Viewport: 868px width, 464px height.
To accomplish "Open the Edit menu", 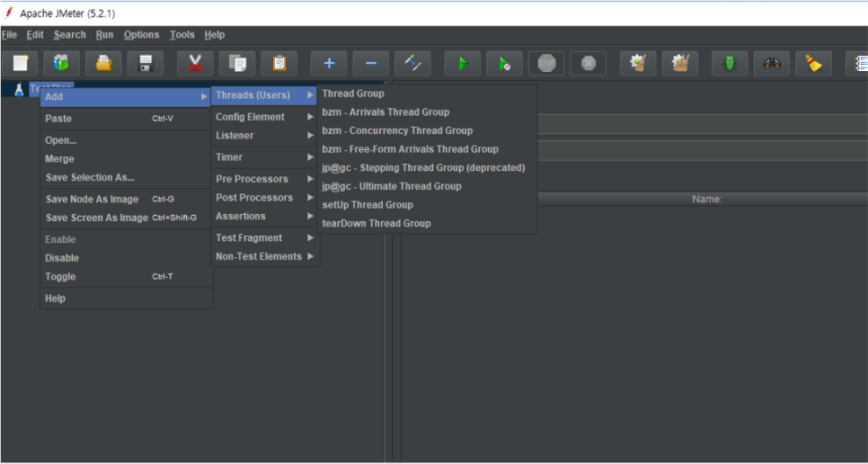I will (35, 35).
